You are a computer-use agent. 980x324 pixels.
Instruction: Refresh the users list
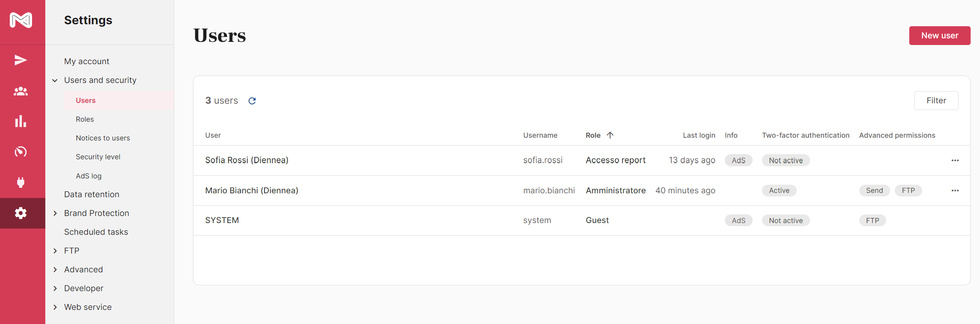[252, 101]
